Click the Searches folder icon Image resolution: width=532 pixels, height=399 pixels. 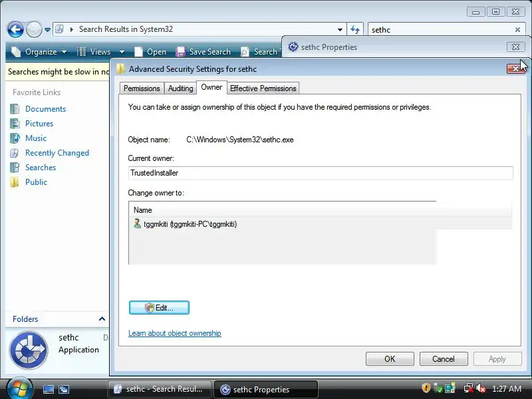click(x=15, y=168)
